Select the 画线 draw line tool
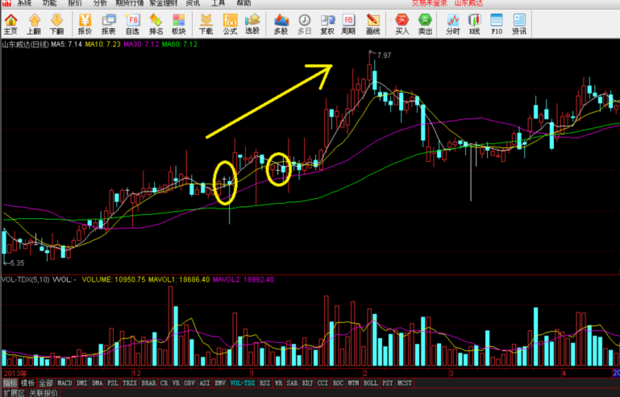 (373, 24)
